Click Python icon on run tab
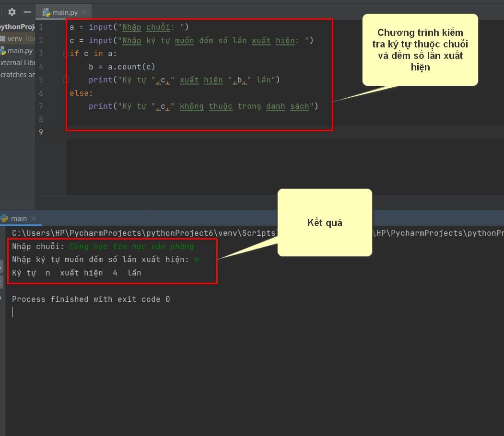This screenshot has height=436, width=504. click(x=4, y=218)
